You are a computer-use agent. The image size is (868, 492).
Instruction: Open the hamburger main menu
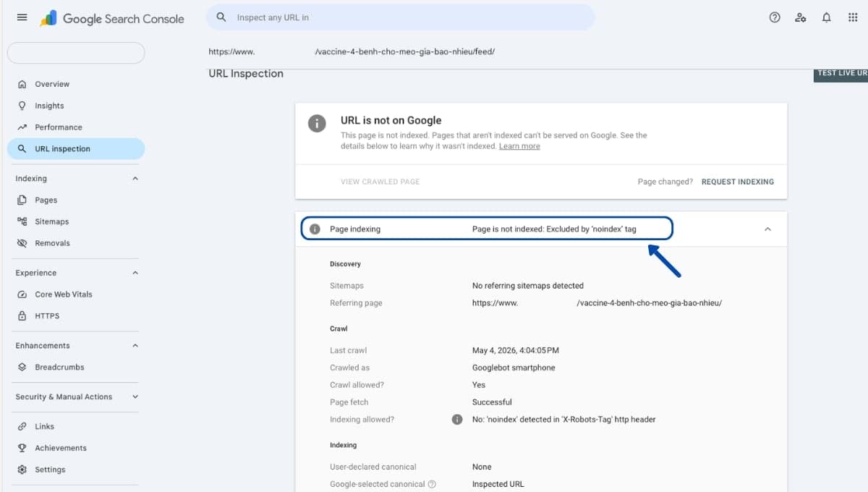click(22, 17)
